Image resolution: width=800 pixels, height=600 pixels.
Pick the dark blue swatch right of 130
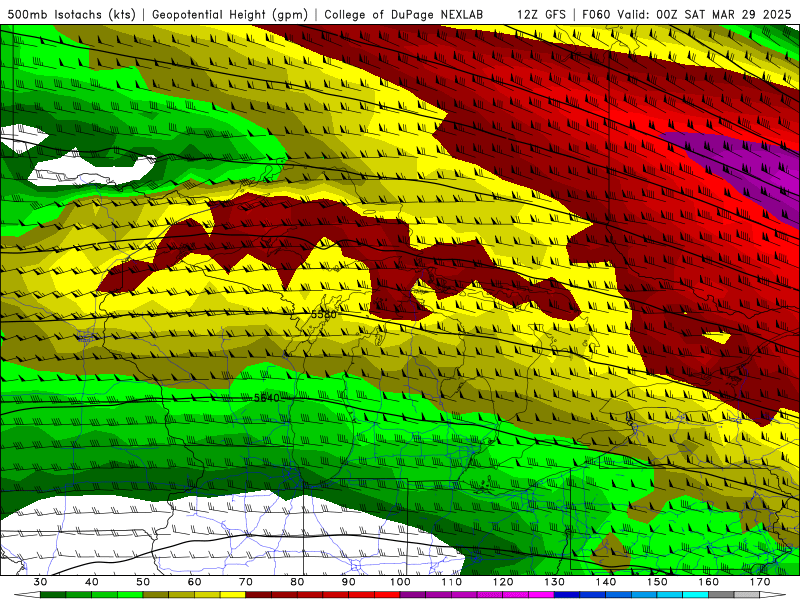point(567,595)
